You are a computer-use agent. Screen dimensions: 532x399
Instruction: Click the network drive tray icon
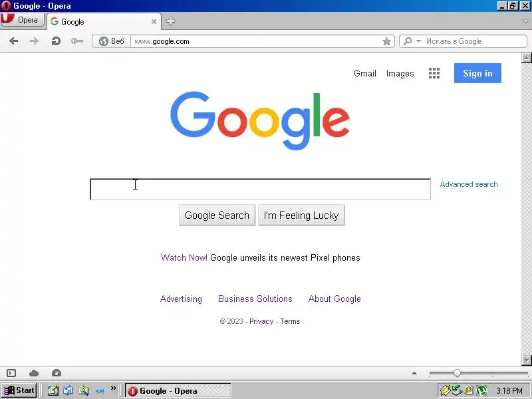click(x=457, y=390)
